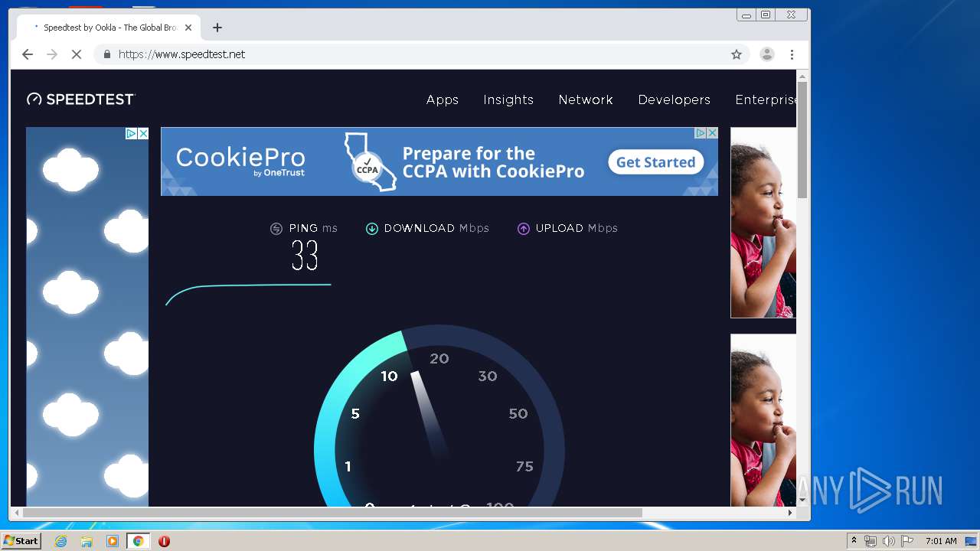
Task: Click the horizontal page scrollbar thumb
Action: point(332,513)
